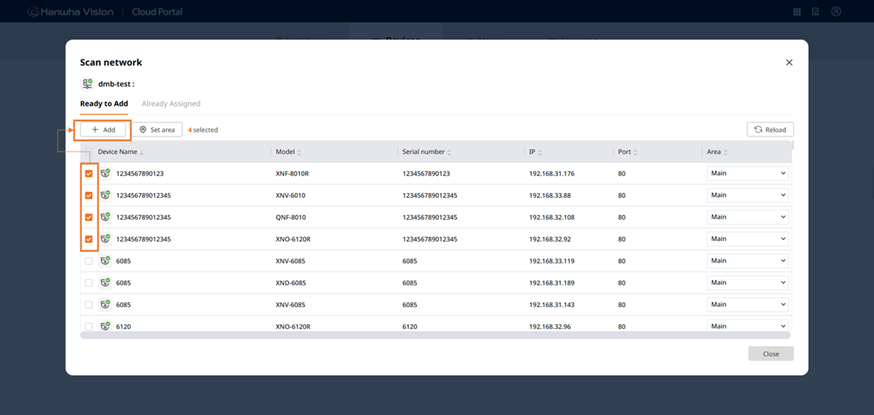
Task: Click IP address 192.168.31.189
Action: pos(552,283)
